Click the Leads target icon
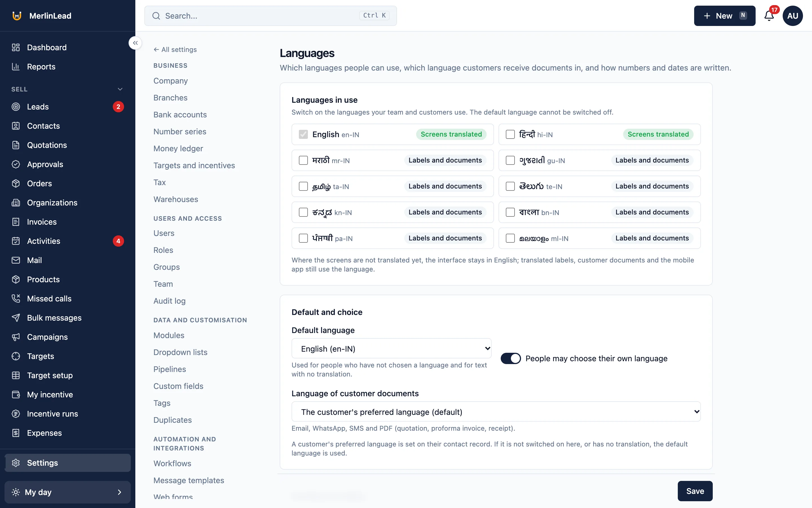Screen dimensions: 812x508 [16, 106]
